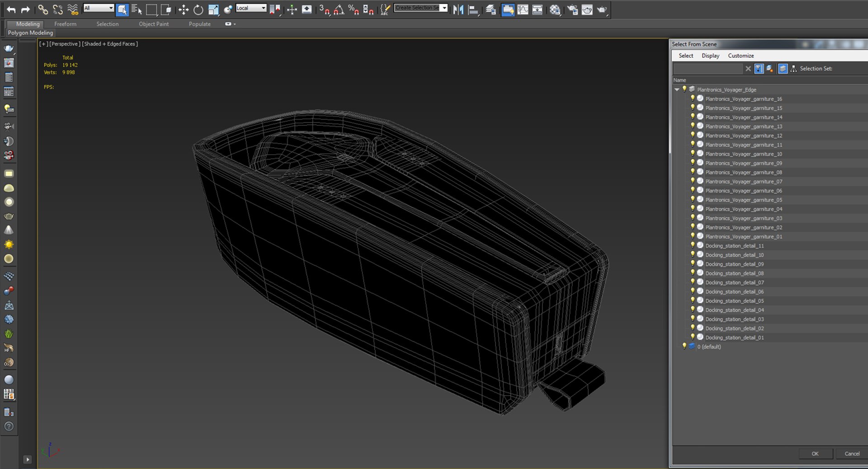868x469 pixels.
Task: Toggle visibility bulb of Docking_station_detail_11
Action: [x=693, y=245]
